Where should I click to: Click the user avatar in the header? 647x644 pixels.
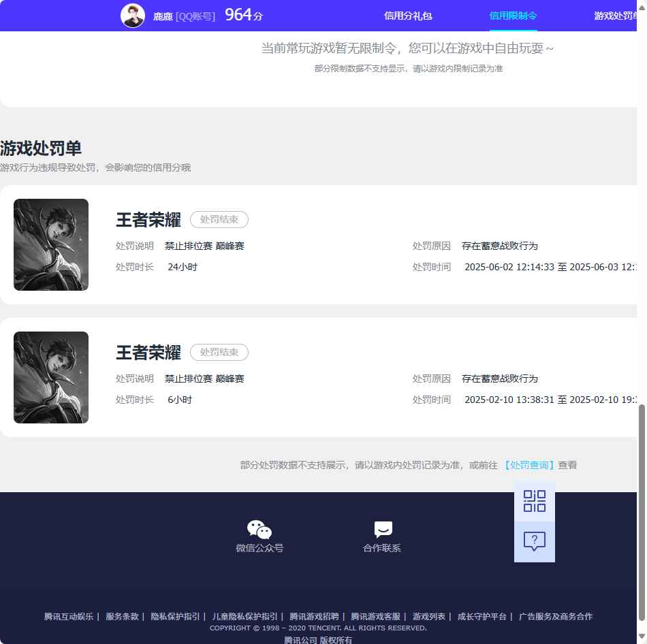132,16
